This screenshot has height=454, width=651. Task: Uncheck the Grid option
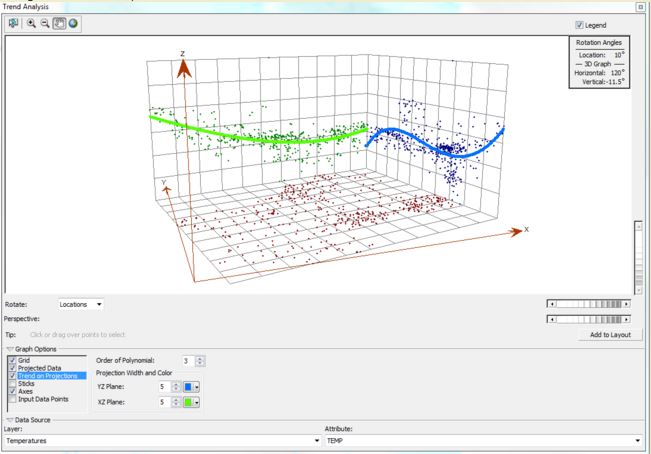tap(11, 359)
